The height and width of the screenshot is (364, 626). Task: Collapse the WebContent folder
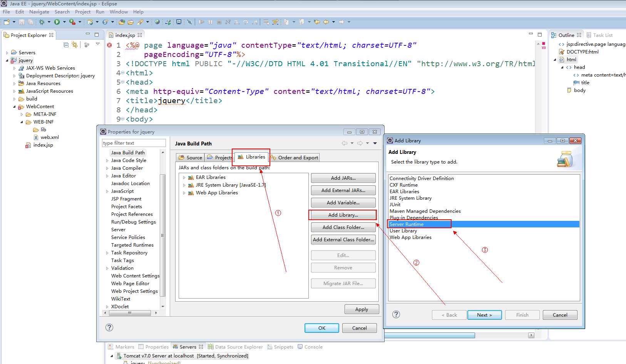point(15,107)
